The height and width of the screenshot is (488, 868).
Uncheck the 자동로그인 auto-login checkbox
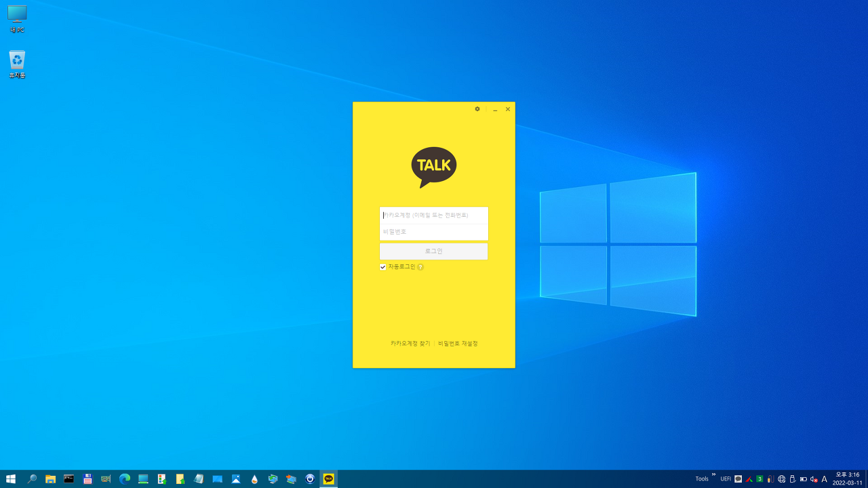click(x=383, y=267)
